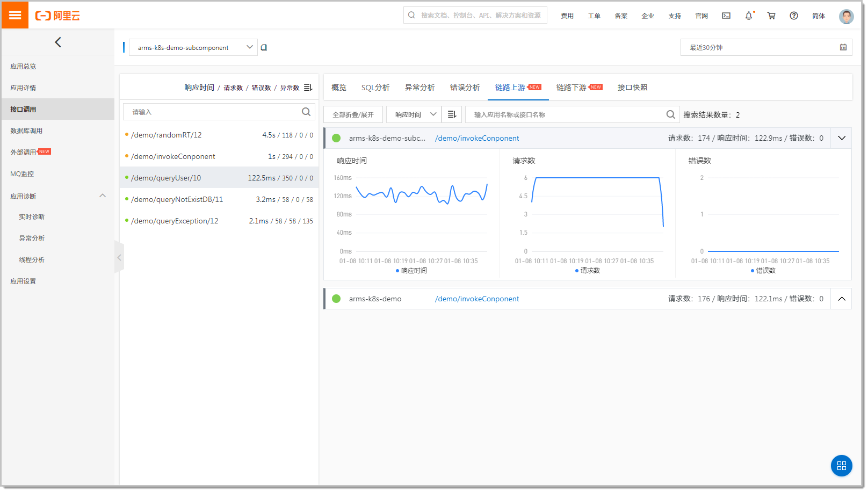Open /demo/invokeConponent link in arms-k8s-demo row
Viewport: 868px width, 492px height.
(x=477, y=299)
